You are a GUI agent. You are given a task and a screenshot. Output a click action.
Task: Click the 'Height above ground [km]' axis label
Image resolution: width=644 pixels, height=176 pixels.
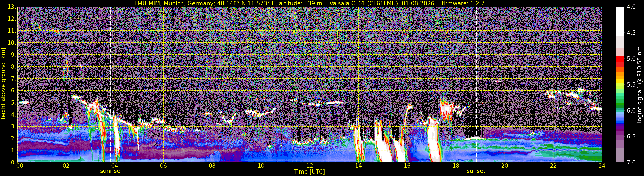point(3,85)
